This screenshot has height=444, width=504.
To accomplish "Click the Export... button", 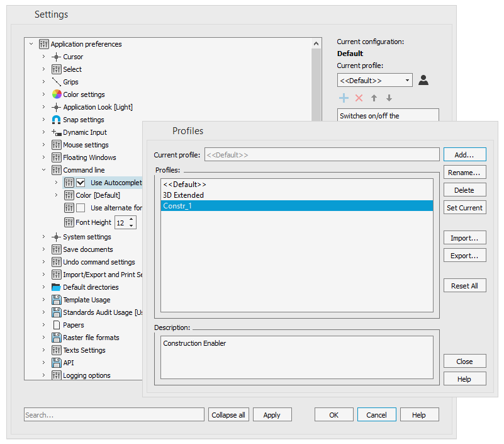I will coord(464,256).
